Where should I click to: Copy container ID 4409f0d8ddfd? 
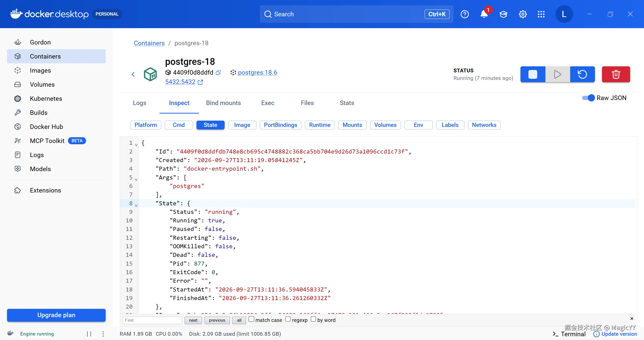point(218,73)
